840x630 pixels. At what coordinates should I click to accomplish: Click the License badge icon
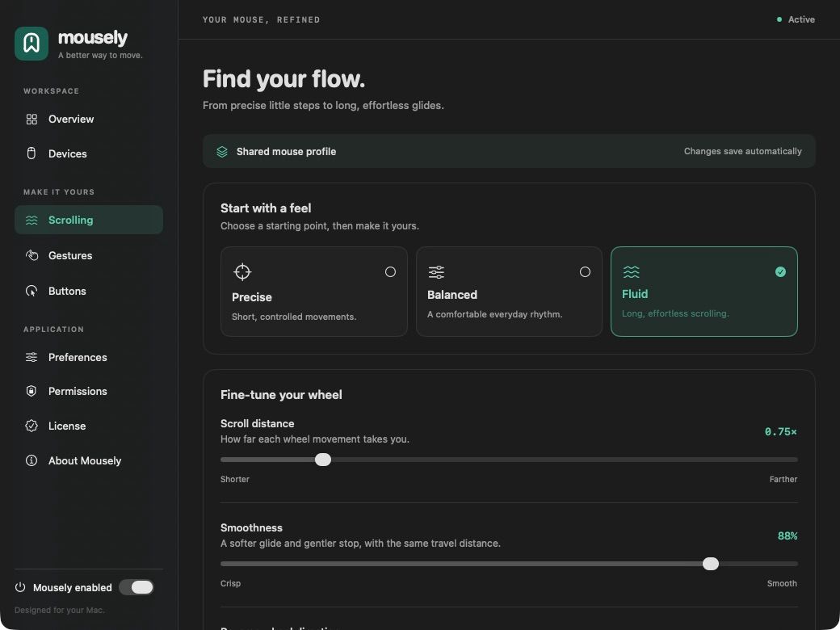31,426
